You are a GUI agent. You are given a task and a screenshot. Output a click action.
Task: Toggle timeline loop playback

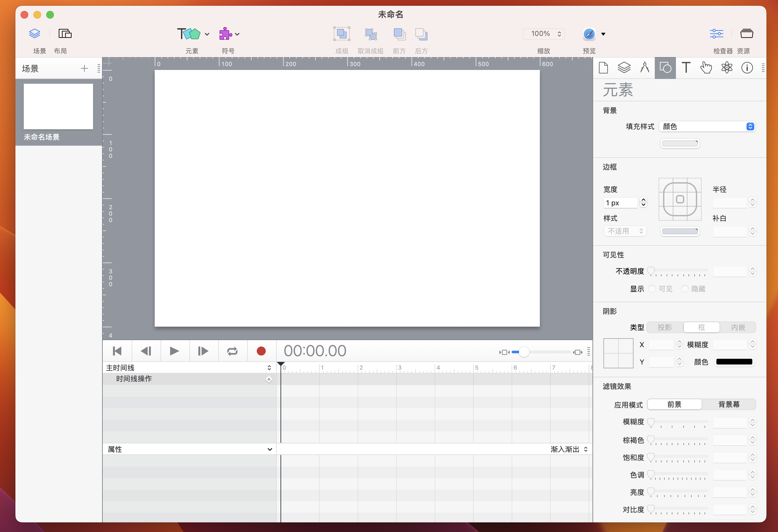pos(232,351)
